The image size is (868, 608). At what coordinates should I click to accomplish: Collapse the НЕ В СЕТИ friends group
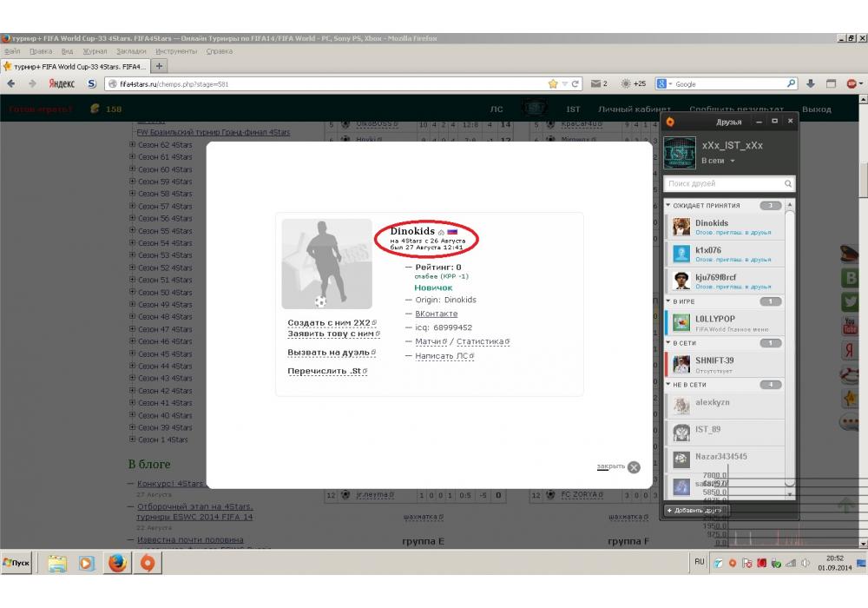tap(668, 384)
